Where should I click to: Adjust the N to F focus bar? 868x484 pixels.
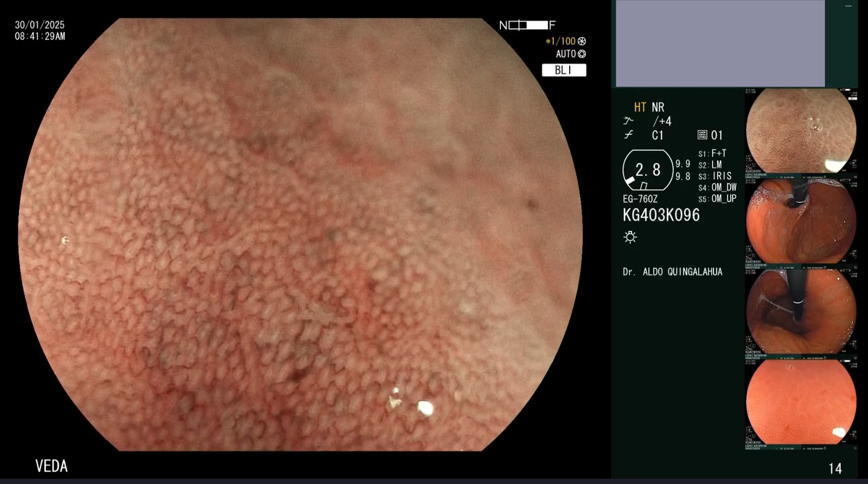click(528, 25)
